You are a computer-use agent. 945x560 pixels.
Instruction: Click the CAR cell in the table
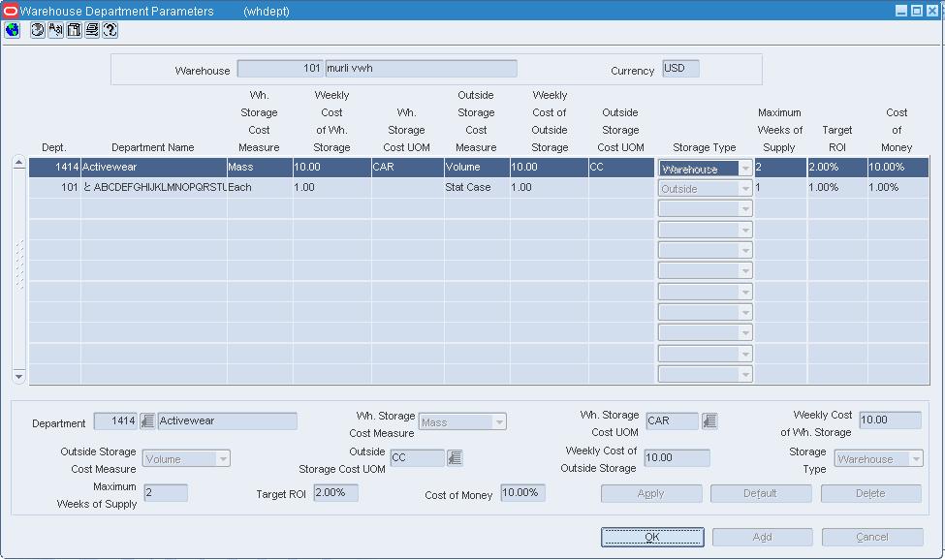pyautogui.click(x=407, y=168)
